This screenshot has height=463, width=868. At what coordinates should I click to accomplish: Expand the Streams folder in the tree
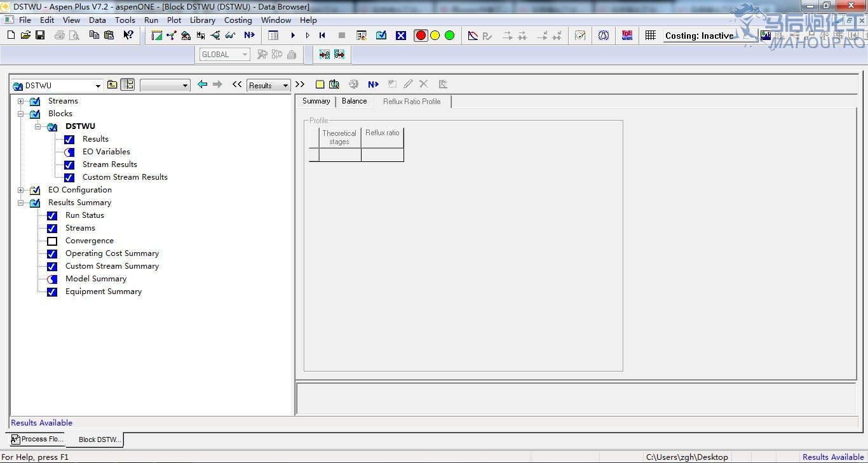21,101
